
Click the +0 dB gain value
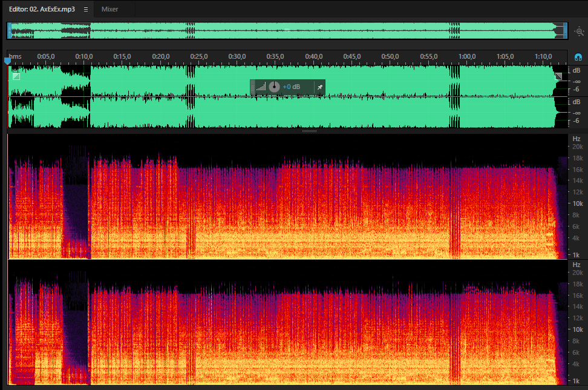pyautogui.click(x=292, y=87)
